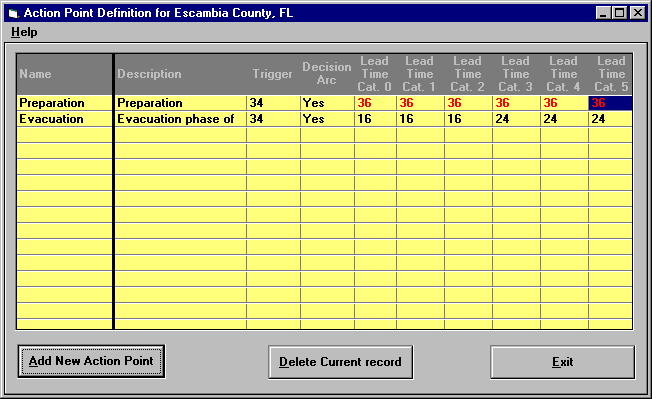
Task: Open the Help menu
Action: point(24,32)
